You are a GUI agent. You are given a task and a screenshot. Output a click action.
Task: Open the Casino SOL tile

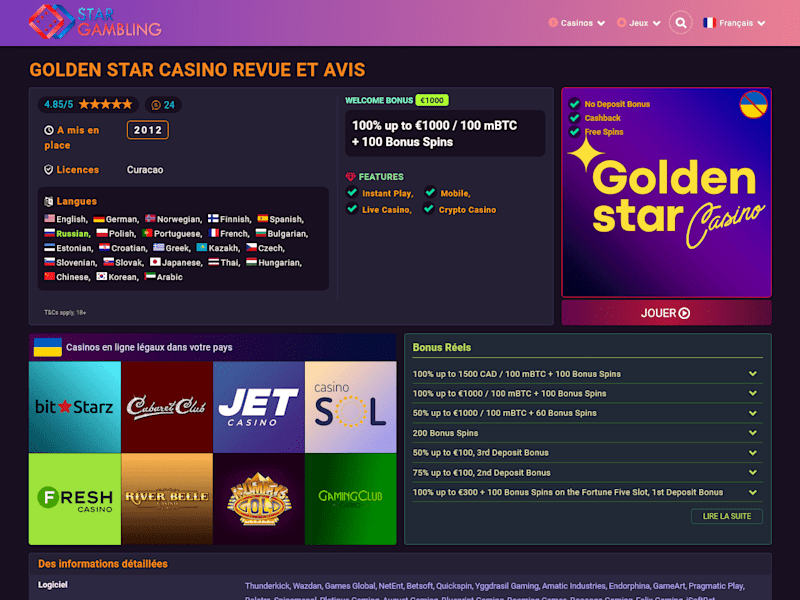(x=351, y=407)
